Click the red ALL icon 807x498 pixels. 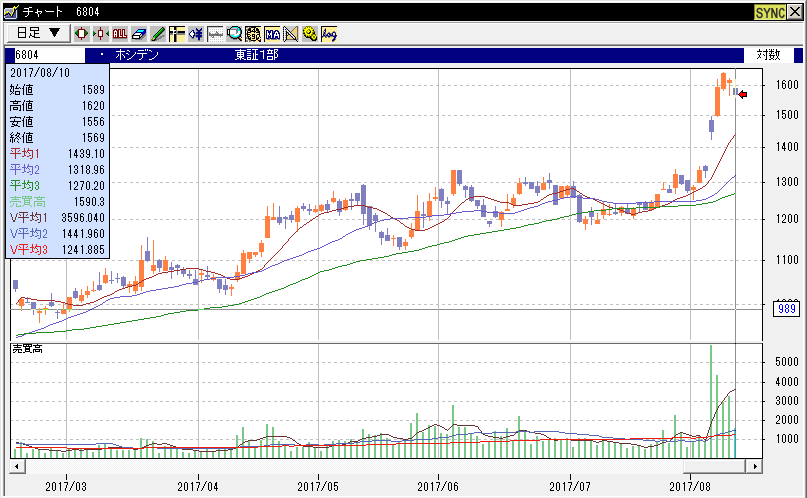(x=120, y=33)
